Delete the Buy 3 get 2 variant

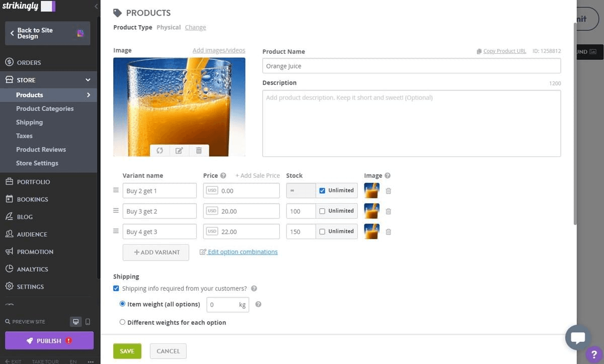(x=388, y=211)
